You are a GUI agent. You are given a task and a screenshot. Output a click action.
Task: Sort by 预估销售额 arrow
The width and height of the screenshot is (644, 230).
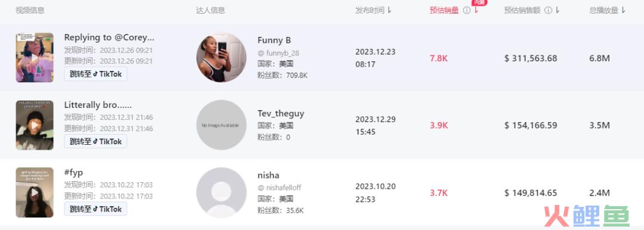click(x=558, y=11)
